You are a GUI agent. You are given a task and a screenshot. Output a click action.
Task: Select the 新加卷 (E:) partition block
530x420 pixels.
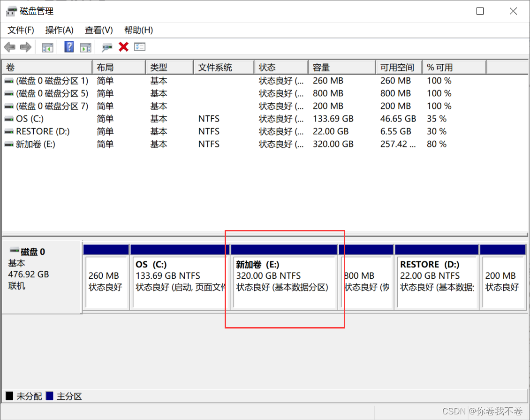click(x=284, y=277)
